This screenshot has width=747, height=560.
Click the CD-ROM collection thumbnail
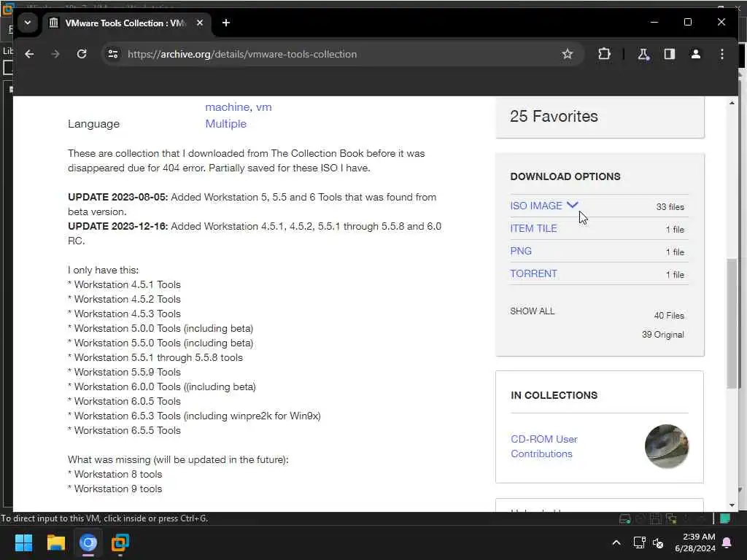point(667,446)
